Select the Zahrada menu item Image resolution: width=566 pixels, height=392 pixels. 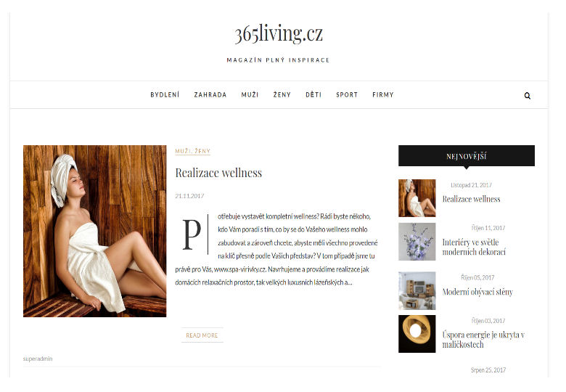(x=210, y=95)
